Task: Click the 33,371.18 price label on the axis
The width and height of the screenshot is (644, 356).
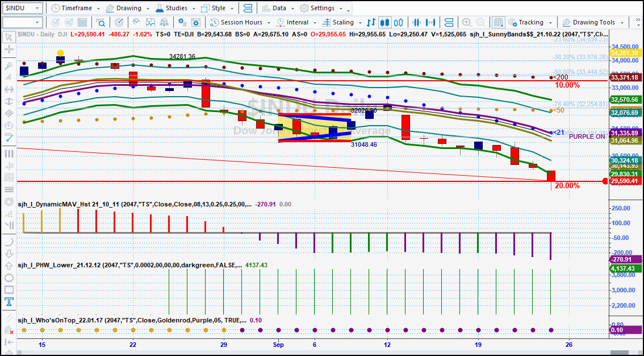Action: click(624, 77)
